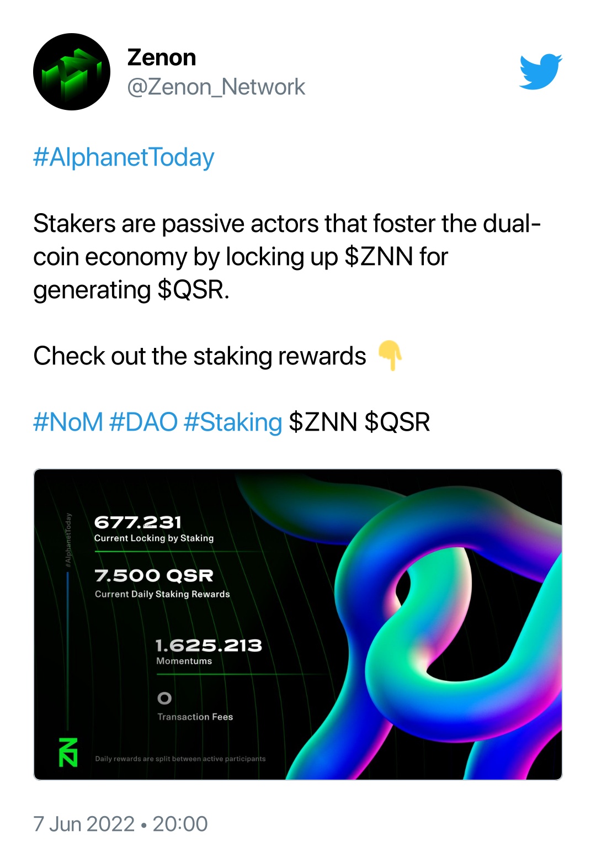Open the #AlphanetToday hashtag
The height and width of the screenshot is (868, 596).
124,157
